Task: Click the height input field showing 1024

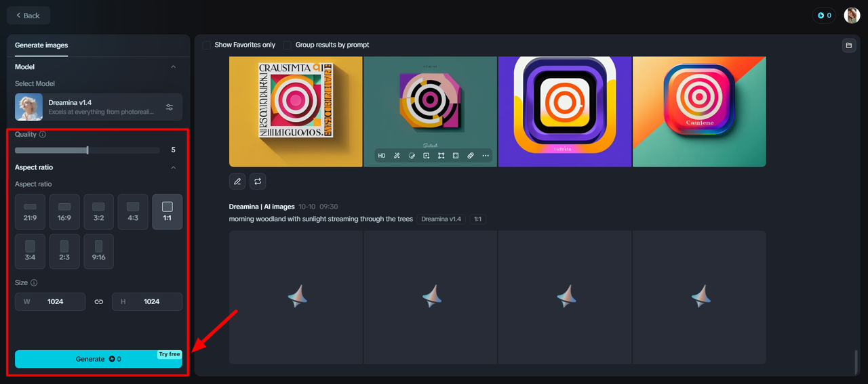Action: 147,301
